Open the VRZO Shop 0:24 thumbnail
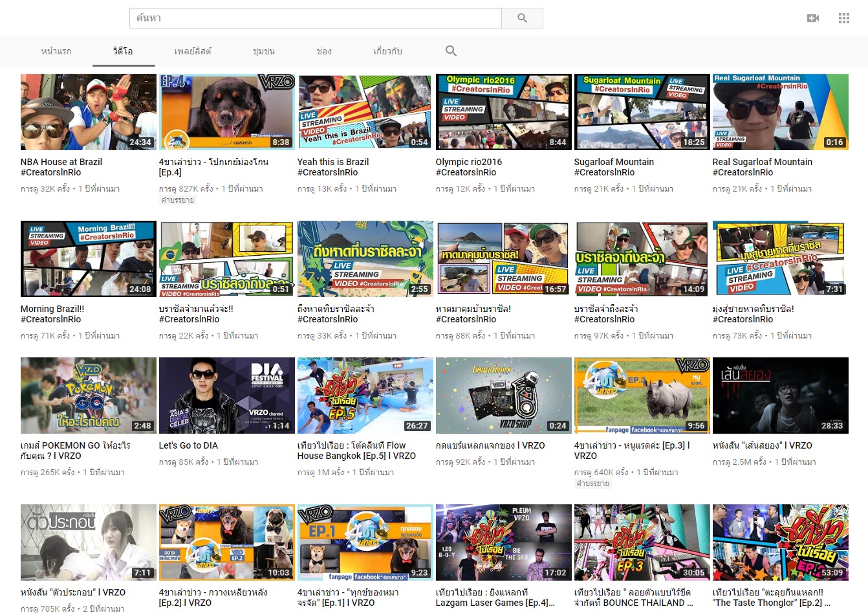868x613 pixels. pyautogui.click(x=504, y=396)
